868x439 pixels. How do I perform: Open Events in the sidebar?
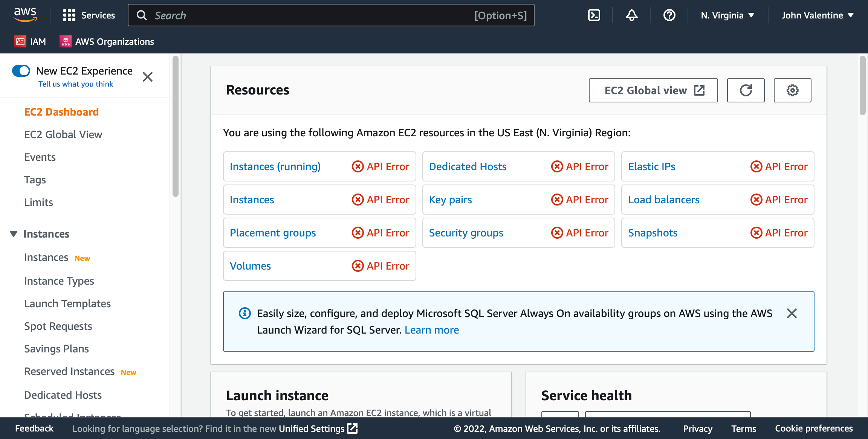[x=40, y=157]
